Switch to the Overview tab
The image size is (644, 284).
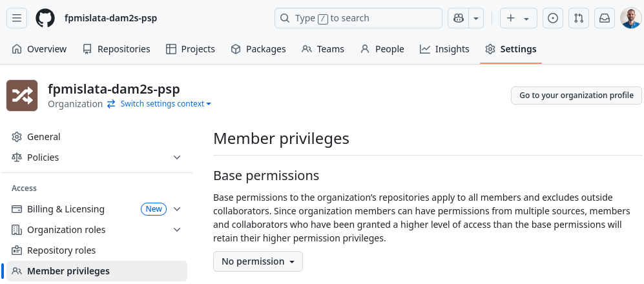point(39,49)
